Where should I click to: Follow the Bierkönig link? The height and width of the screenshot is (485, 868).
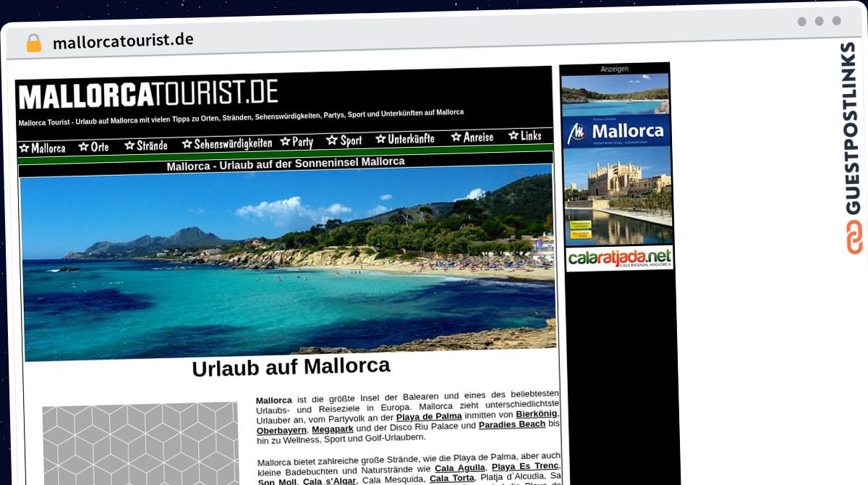tap(537, 414)
